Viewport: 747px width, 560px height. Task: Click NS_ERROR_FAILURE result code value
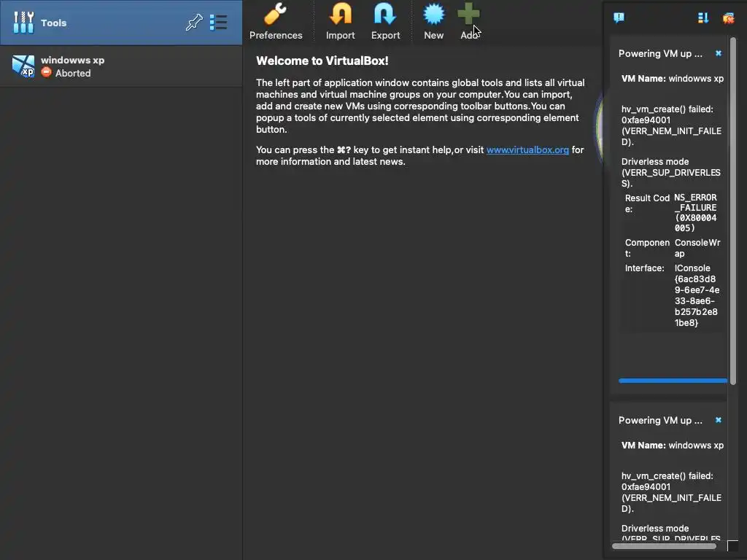tap(695, 212)
